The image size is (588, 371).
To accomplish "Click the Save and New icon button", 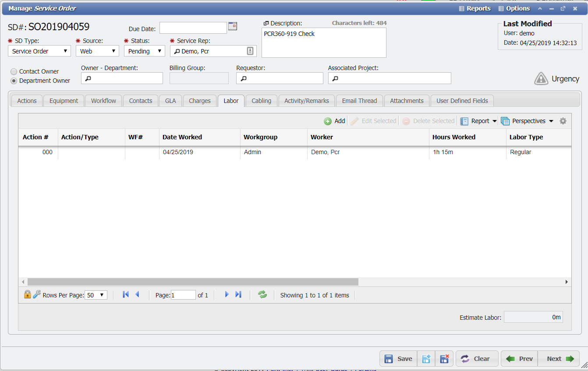I will tap(426, 359).
